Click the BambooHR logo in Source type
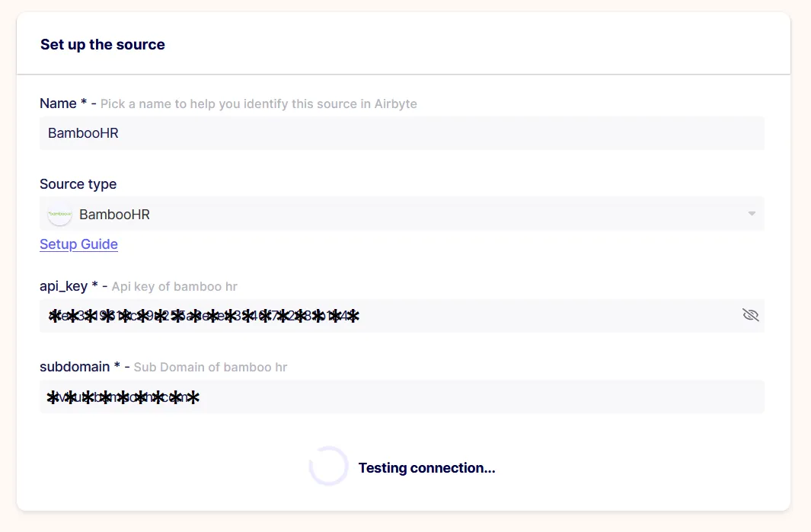This screenshot has width=811, height=532. point(60,214)
